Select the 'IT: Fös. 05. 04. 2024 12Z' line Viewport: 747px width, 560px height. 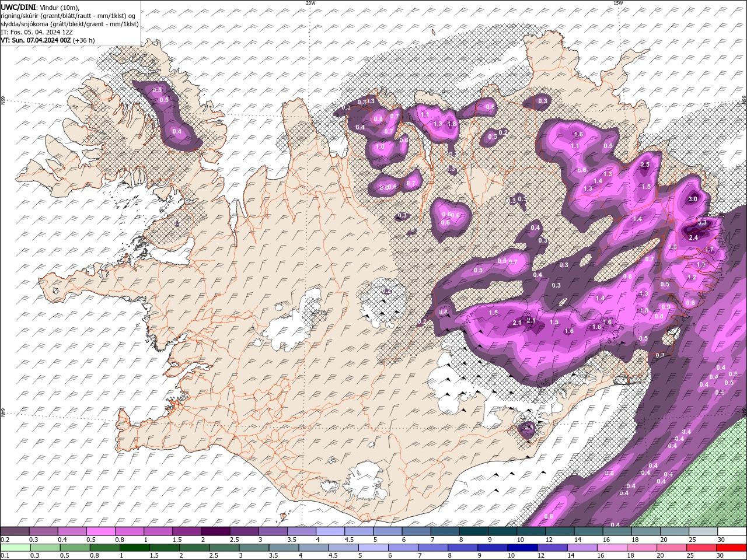coord(37,32)
